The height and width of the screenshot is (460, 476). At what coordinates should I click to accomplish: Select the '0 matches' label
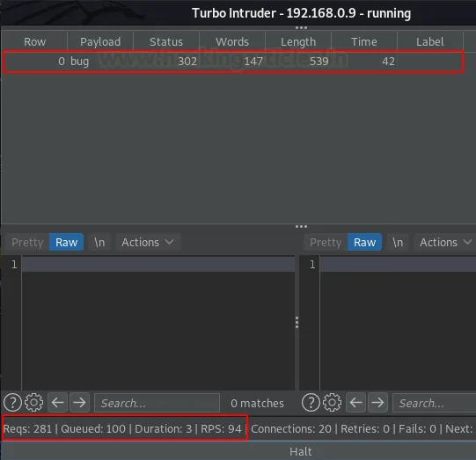click(257, 403)
